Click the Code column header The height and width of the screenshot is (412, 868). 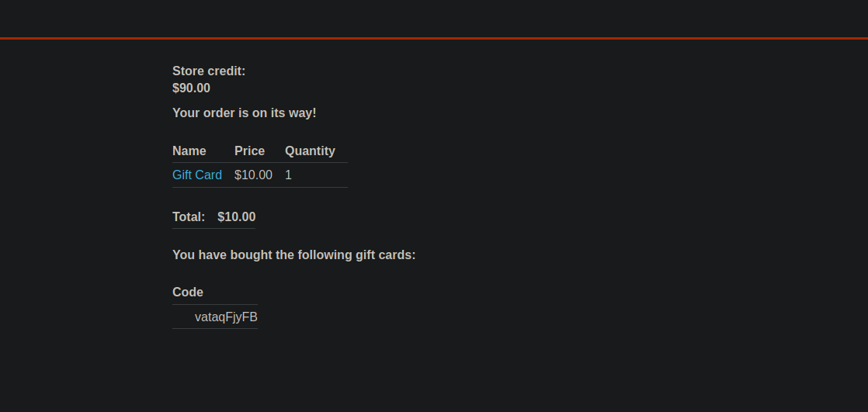[188, 293]
